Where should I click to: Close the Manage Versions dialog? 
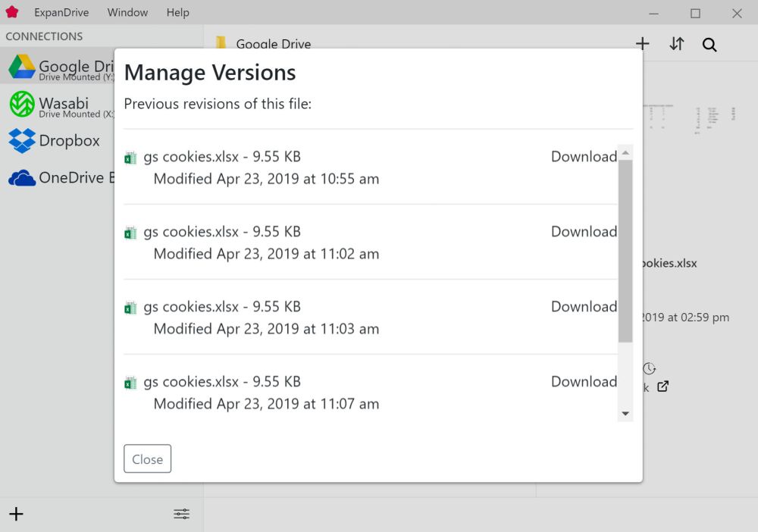coord(147,458)
